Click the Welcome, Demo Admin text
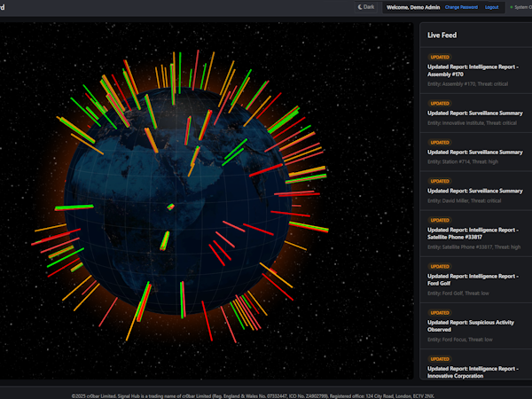The image size is (532, 399). (x=413, y=7)
